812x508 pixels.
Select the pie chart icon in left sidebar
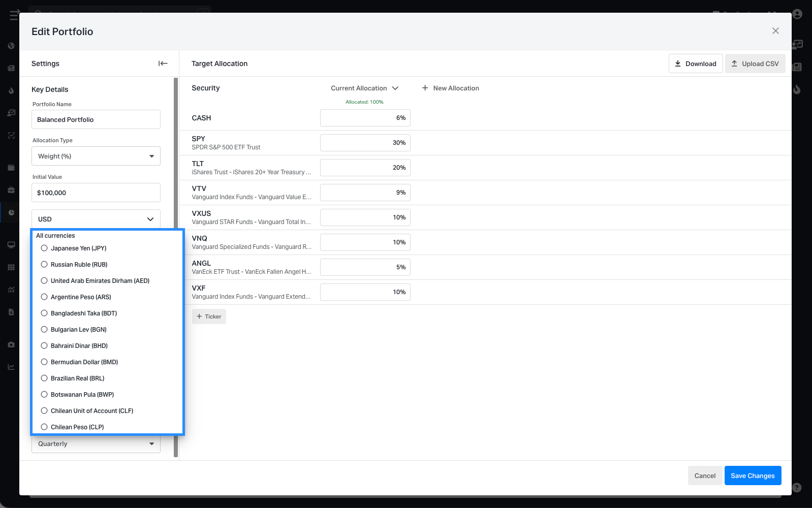11,212
